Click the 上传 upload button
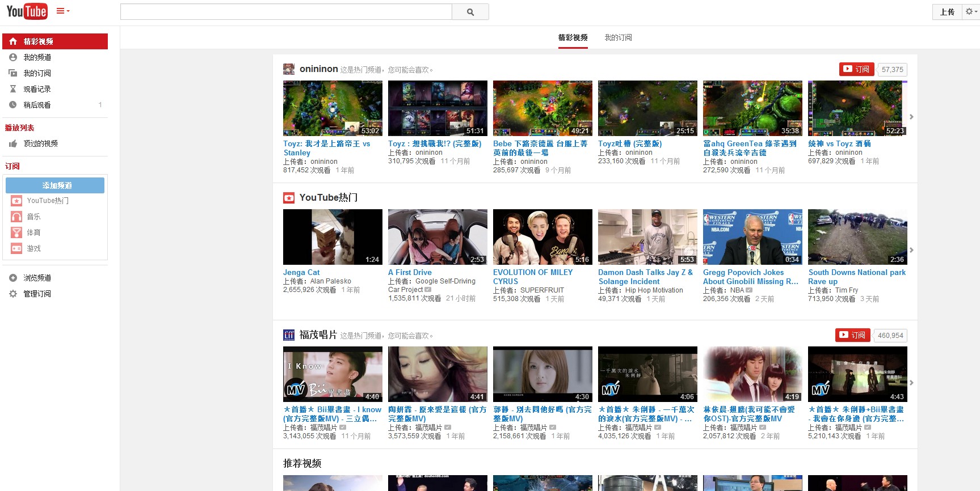 [x=947, y=12]
